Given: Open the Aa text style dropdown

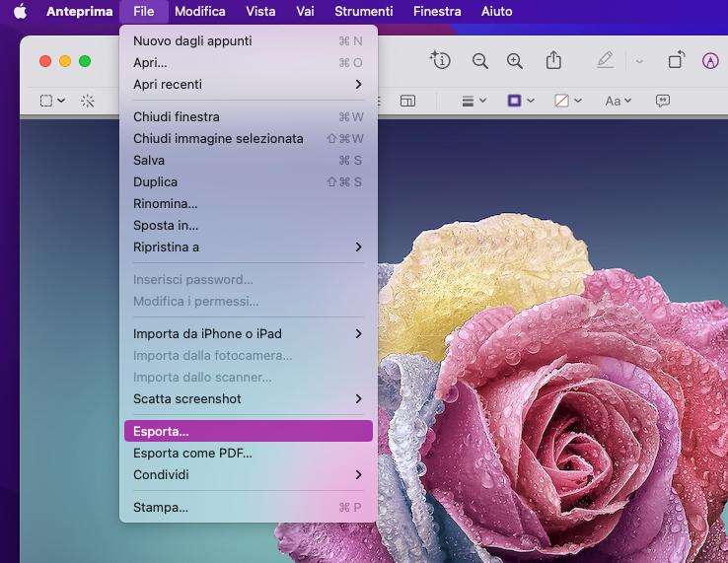Looking at the screenshot, I should coord(618,101).
